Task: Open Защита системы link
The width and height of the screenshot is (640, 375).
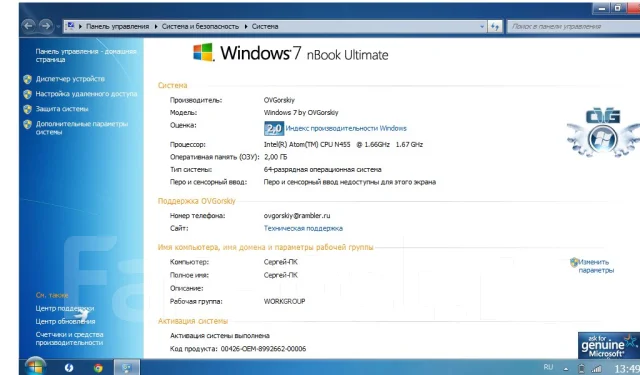Action: point(62,109)
